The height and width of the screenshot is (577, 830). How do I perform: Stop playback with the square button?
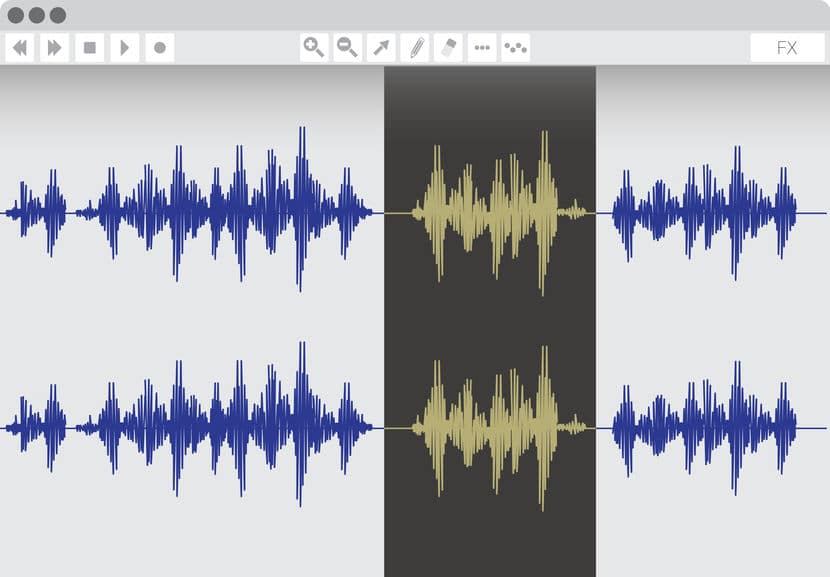(90, 48)
